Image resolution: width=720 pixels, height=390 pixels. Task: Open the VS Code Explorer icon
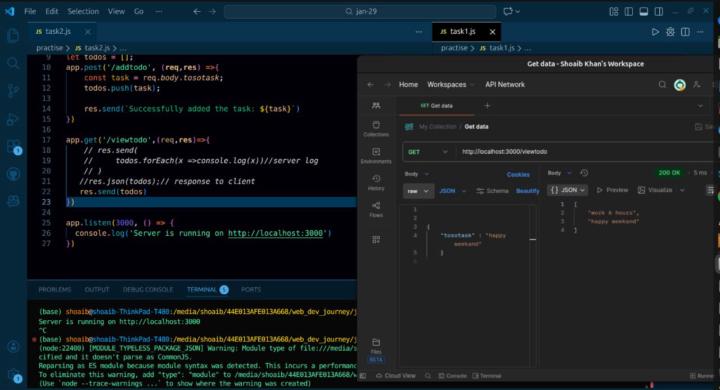13,35
